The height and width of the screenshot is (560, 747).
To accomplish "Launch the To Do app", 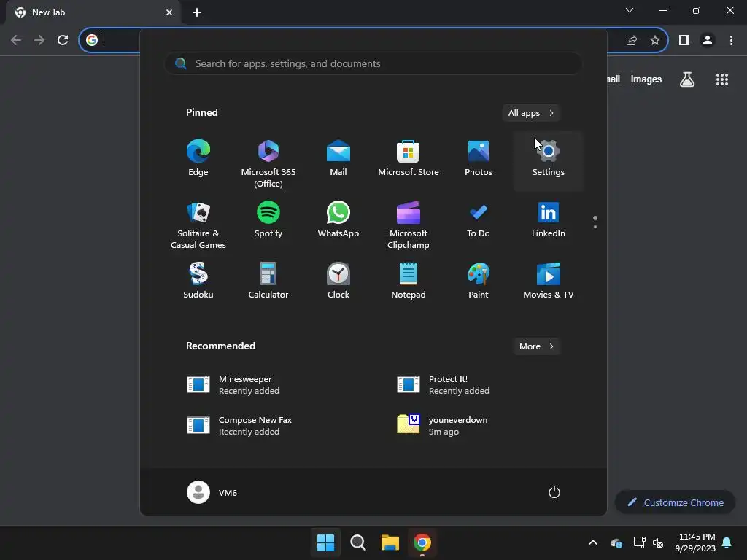I will click(479, 220).
